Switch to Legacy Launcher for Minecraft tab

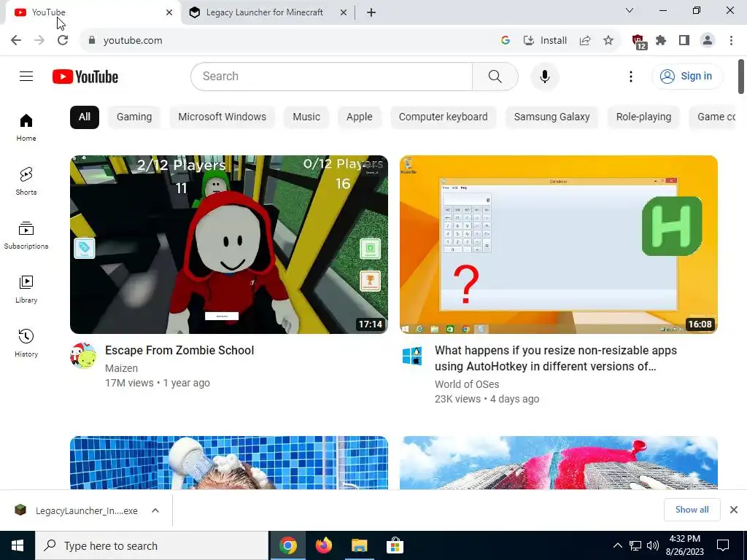tap(264, 12)
